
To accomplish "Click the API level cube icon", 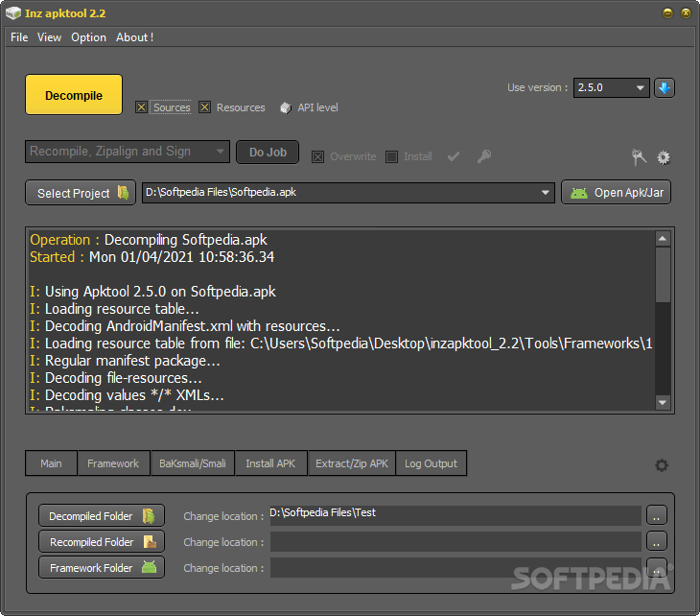I will [286, 107].
